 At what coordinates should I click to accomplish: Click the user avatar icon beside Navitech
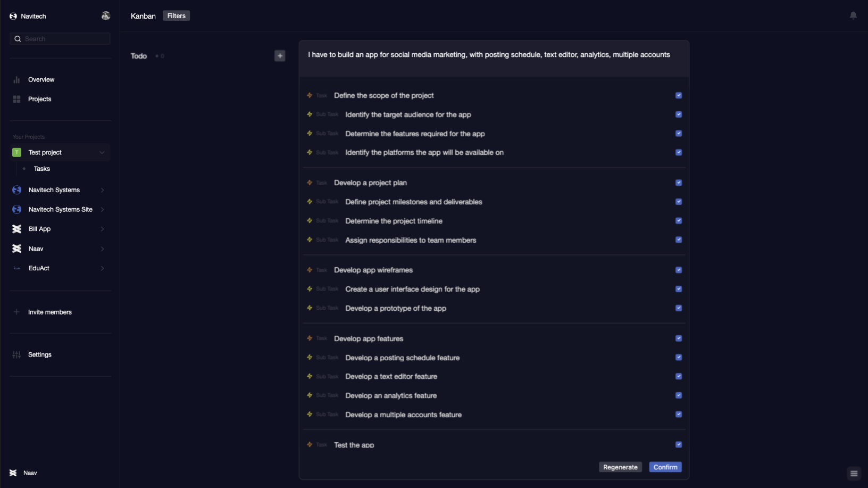click(106, 16)
